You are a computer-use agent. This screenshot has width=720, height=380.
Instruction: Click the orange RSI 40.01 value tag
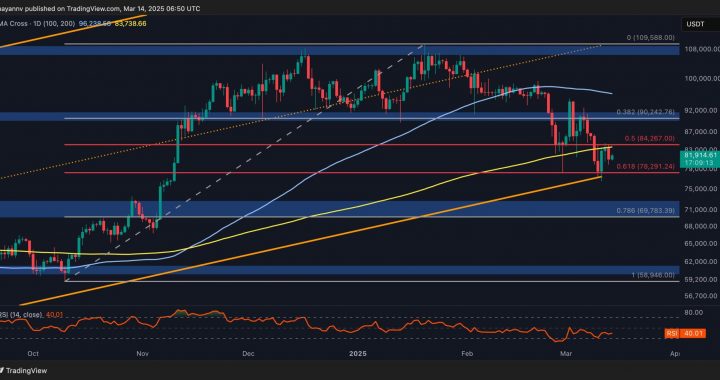686,334
